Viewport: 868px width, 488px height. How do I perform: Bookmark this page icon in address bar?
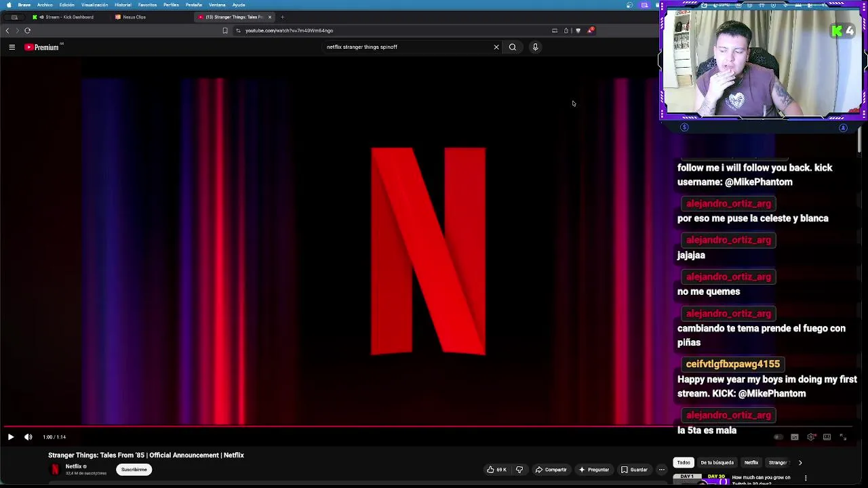[x=225, y=30]
